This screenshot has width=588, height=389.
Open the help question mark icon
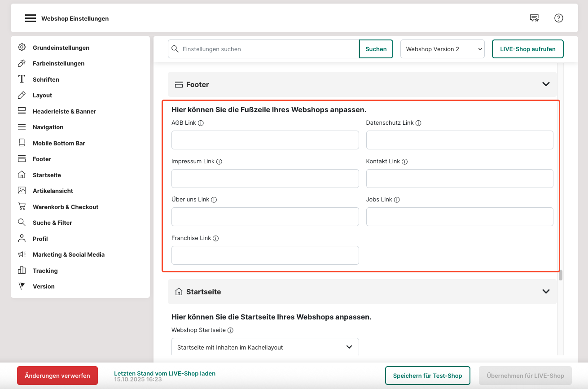pos(558,18)
